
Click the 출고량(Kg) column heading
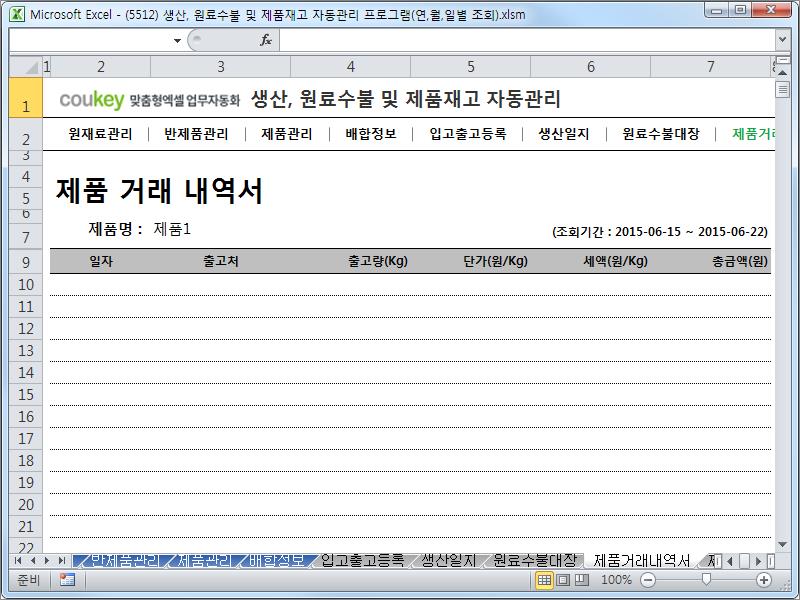click(x=378, y=261)
